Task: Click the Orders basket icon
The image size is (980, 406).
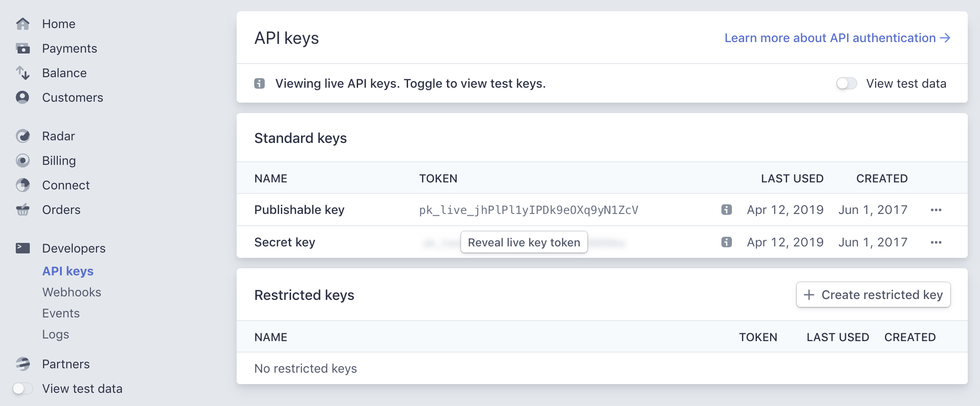Action: point(23,210)
